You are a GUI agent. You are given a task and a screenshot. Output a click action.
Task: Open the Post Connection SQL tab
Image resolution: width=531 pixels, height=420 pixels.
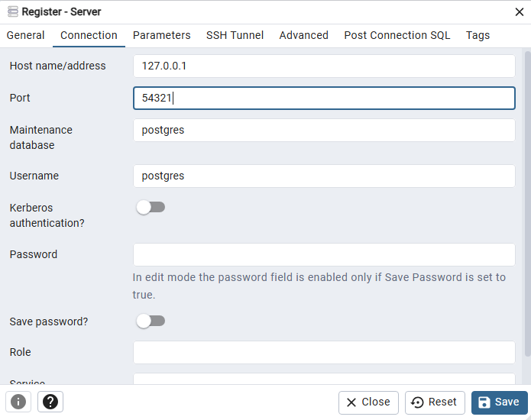(397, 35)
